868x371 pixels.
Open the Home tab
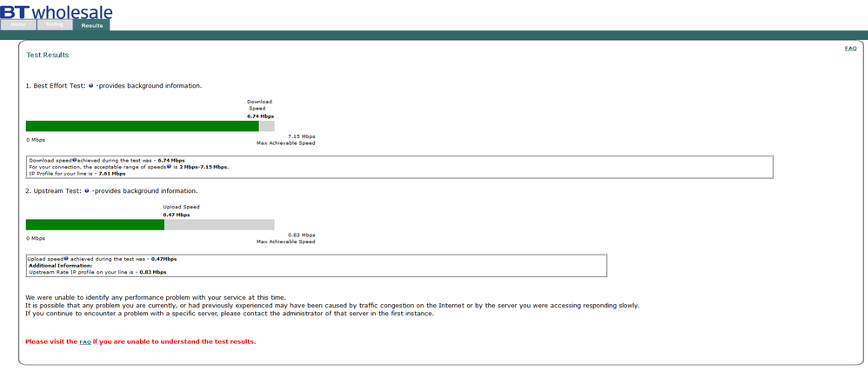[x=18, y=25]
